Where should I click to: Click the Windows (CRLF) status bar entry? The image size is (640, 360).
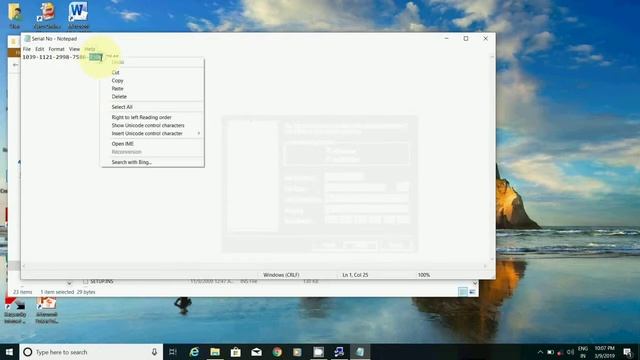coord(281,275)
